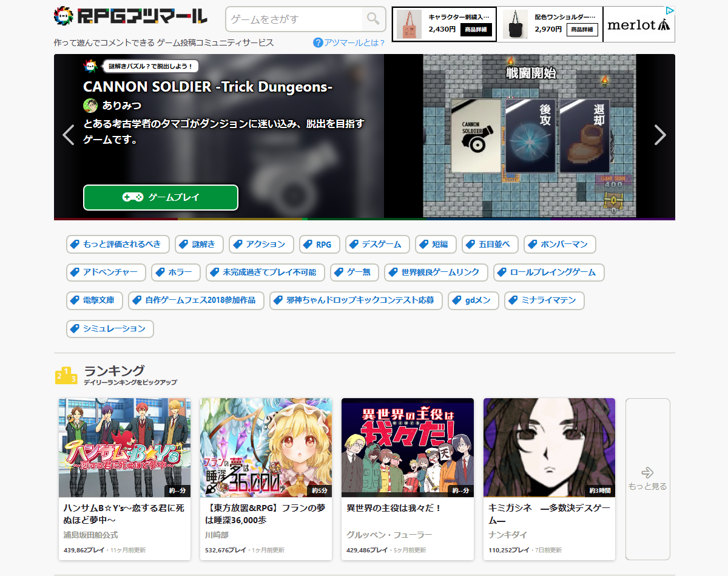The image size is (728, 576).
Task: Click the 439,862プレイ play count
Action: (x=84, y=551)
